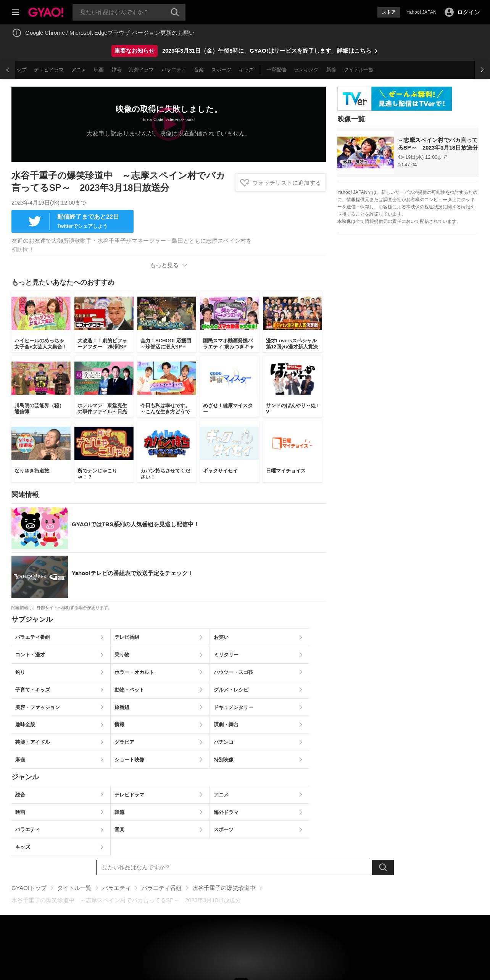This screenshot has width=490, height=980.
Task: Click the info icon beside browser update notice
Action: (17, 33)
